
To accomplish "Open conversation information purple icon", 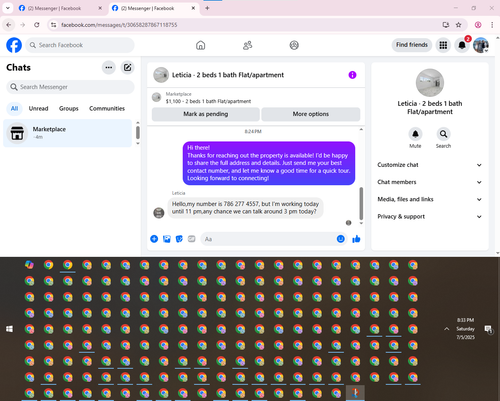I will (x=352, y=75).
